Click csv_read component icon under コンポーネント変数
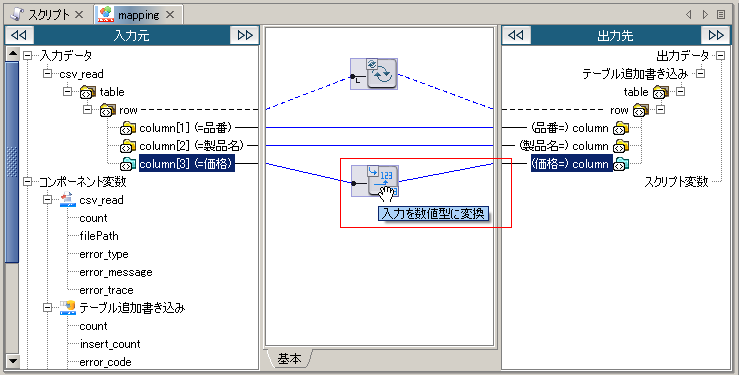739x375 pixels. tap(68, 200)
